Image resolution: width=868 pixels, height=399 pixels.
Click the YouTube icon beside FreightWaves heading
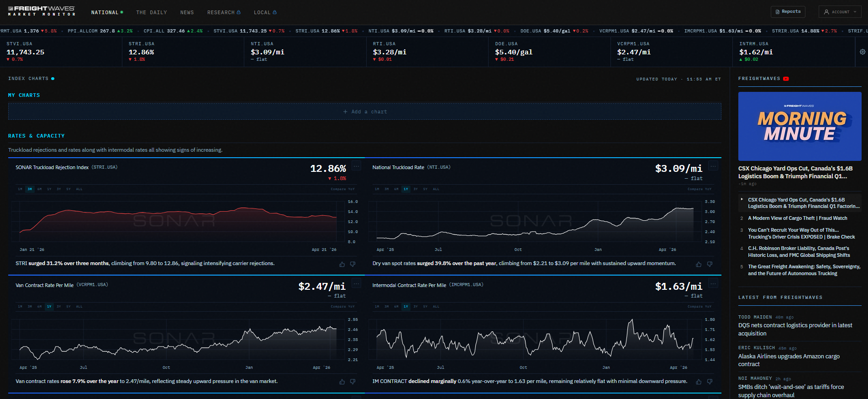point(786,79)
